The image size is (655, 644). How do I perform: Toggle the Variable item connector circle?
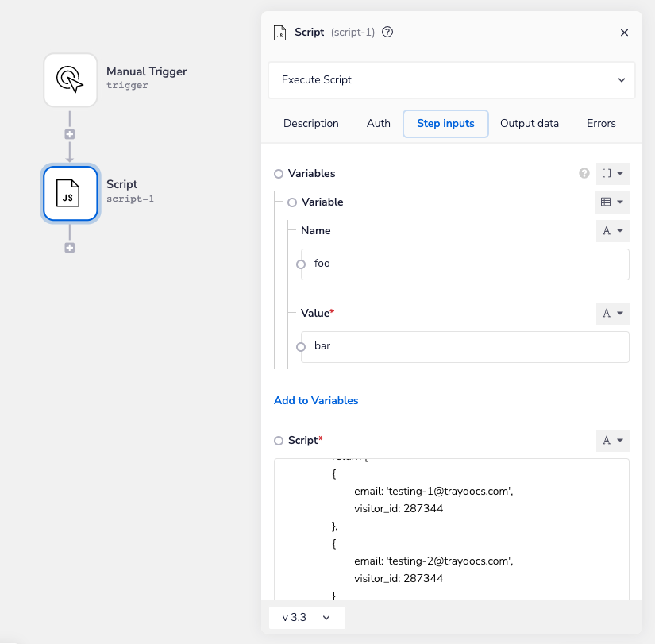292,202
